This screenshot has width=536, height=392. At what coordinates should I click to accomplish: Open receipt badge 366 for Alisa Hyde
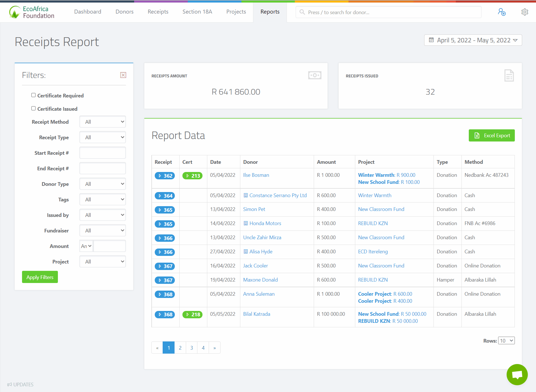165,252
